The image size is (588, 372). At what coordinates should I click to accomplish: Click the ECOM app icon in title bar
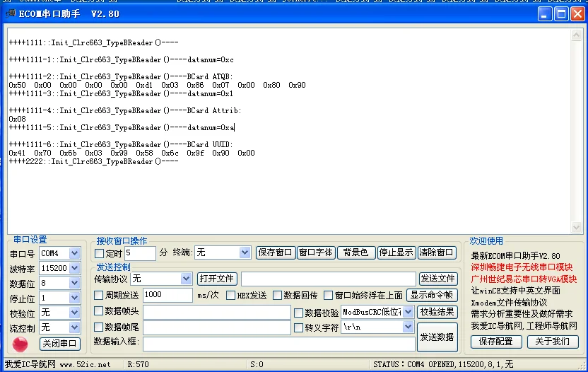click(x=10, y=13)
